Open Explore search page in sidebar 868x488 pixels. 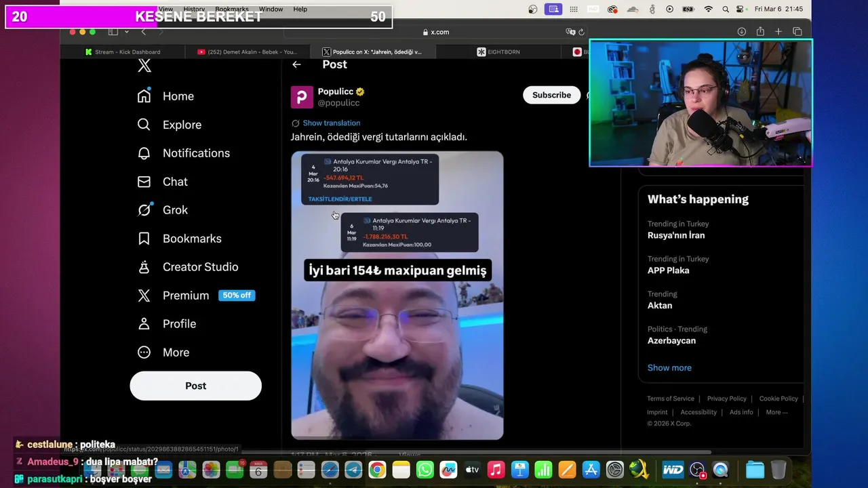pos(169,125)
